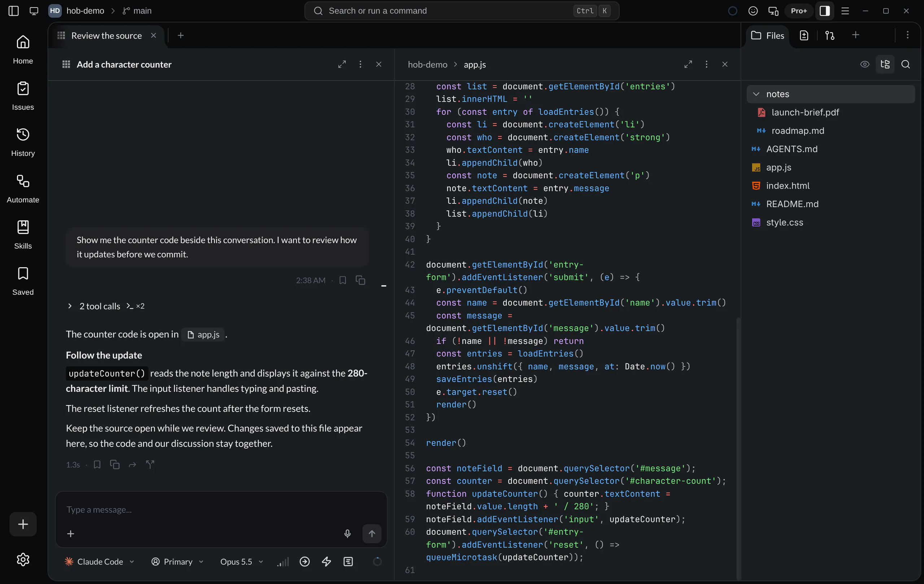Switch to the Review the source tab
Screen dimensions: 924x584
106,35
